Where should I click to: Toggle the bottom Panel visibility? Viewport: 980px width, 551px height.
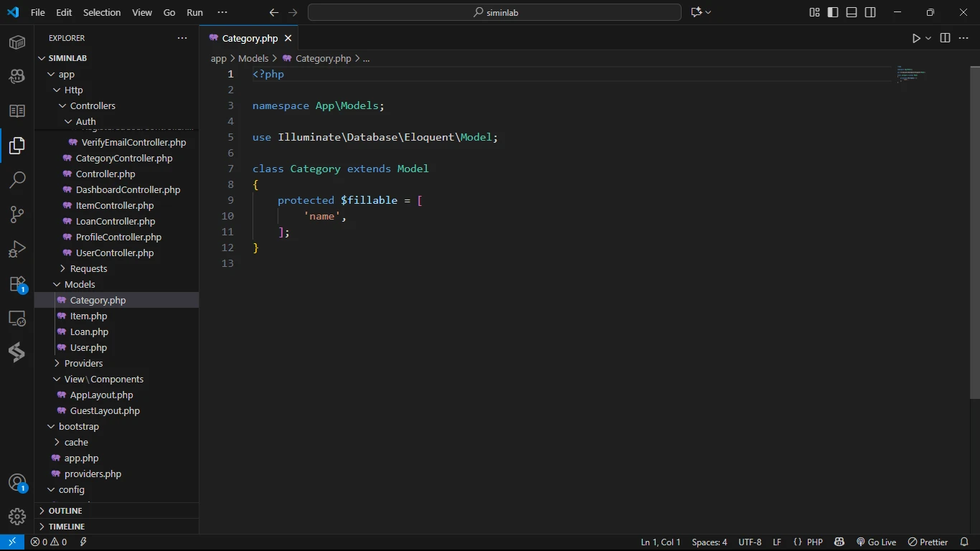coord(852,12)
